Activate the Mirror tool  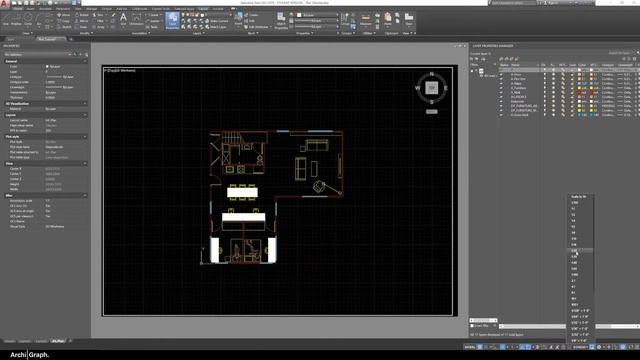[x=82, y=21]
